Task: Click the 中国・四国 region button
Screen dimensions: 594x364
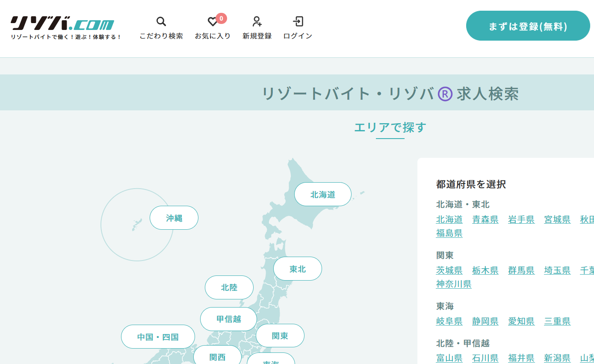Action: [158, 337]
